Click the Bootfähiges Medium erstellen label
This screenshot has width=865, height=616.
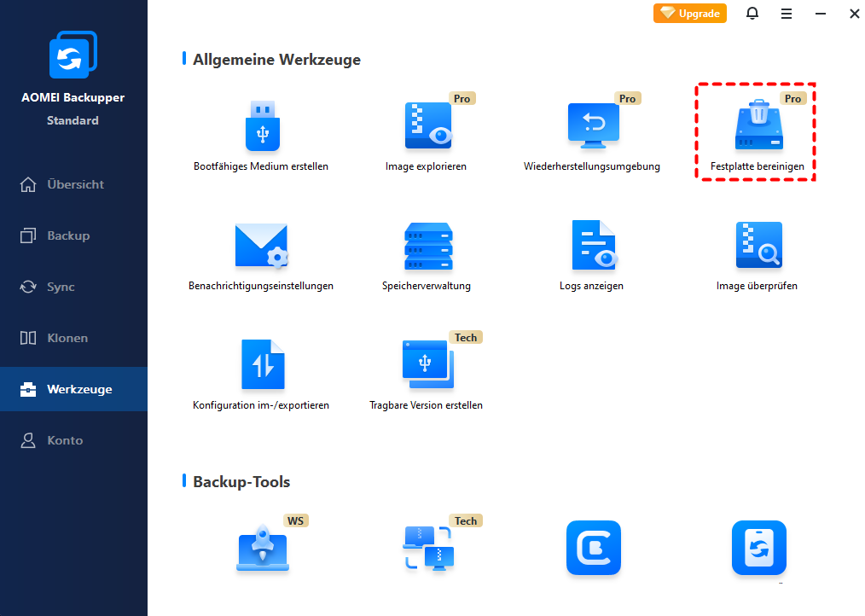[x=261, y=166]
